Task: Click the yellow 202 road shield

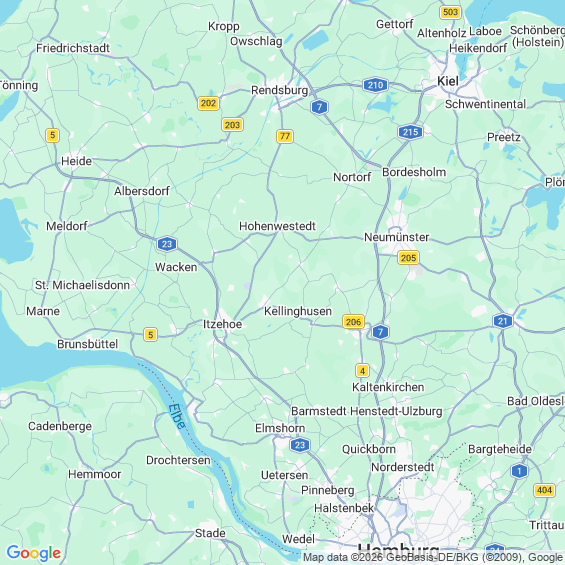Action: (x=208, y=103)
